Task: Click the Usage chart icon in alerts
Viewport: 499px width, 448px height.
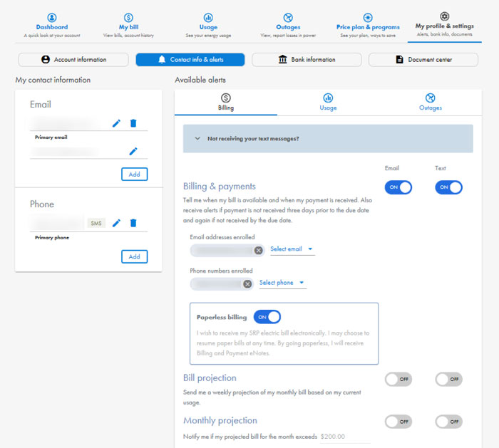Action: coord(328,98)
